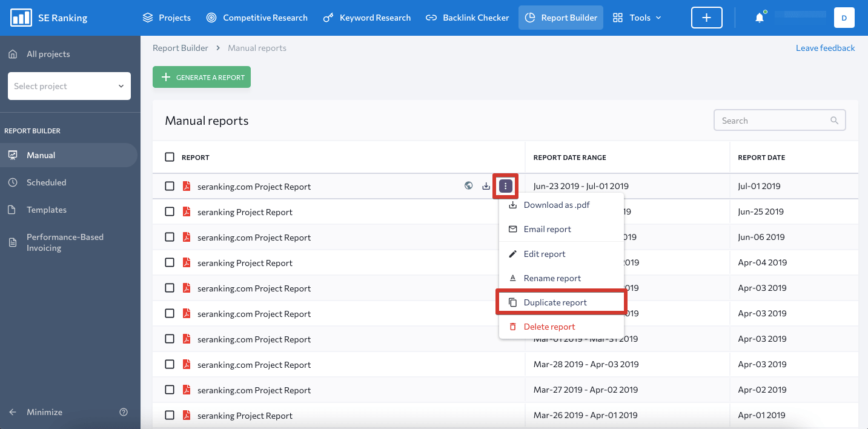Click in the Search input field
868x429 pixels.
click(780, 120)
